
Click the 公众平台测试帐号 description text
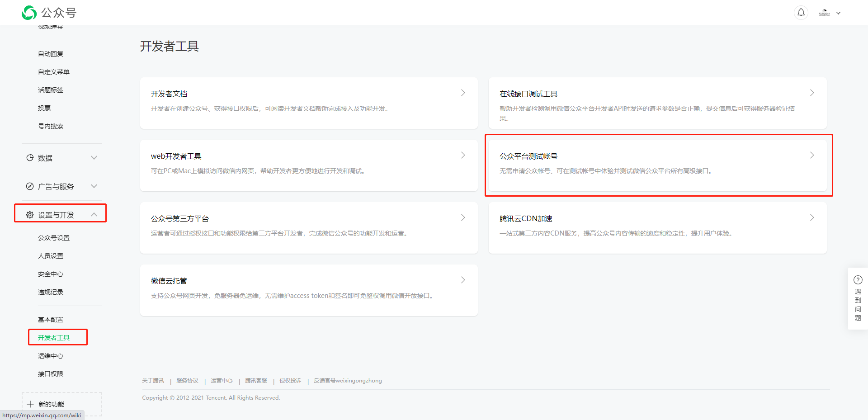click(607, 171)
